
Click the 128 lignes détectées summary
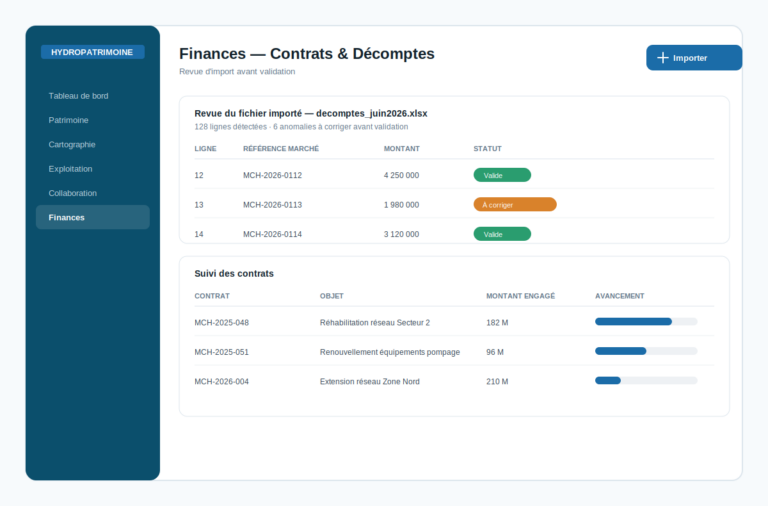click(x=301, y=127)
